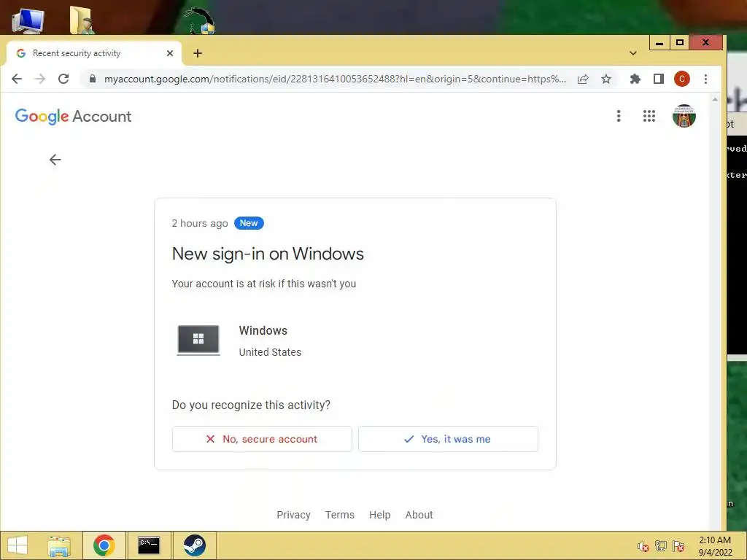The image size is (747, 560).
Task: Open File Explorer from the taskbar
Action: point(59,545)
